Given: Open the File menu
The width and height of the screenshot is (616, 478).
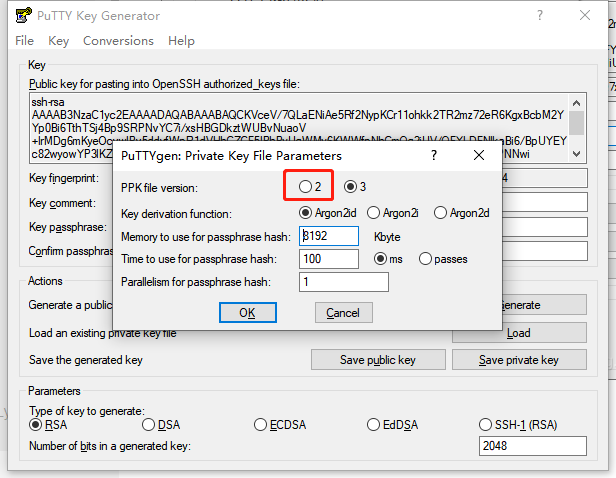Looking at the screenshot, I should (24, 40).
